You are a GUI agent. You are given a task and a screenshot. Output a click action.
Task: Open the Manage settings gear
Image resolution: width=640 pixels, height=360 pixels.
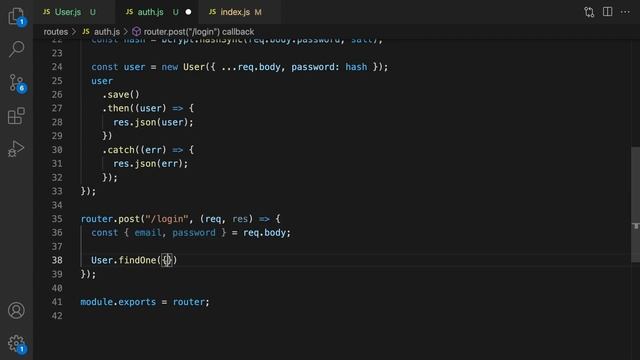(x=16, y=344)
